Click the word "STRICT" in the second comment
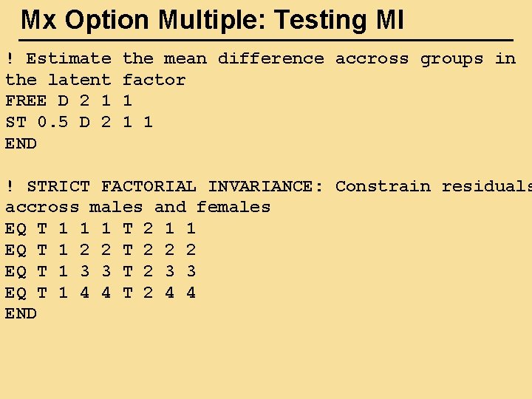This screenshot has height=399, width=532. coord(58,186)
